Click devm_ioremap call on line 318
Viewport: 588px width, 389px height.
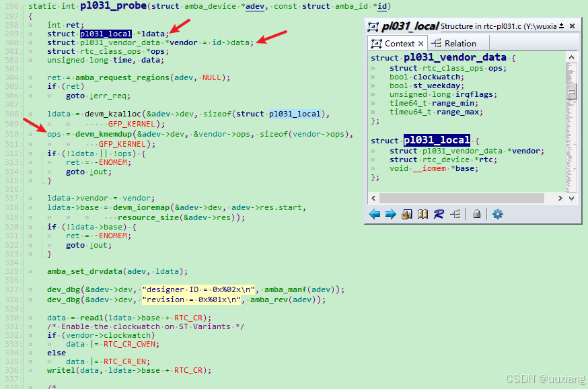point(141,207)
